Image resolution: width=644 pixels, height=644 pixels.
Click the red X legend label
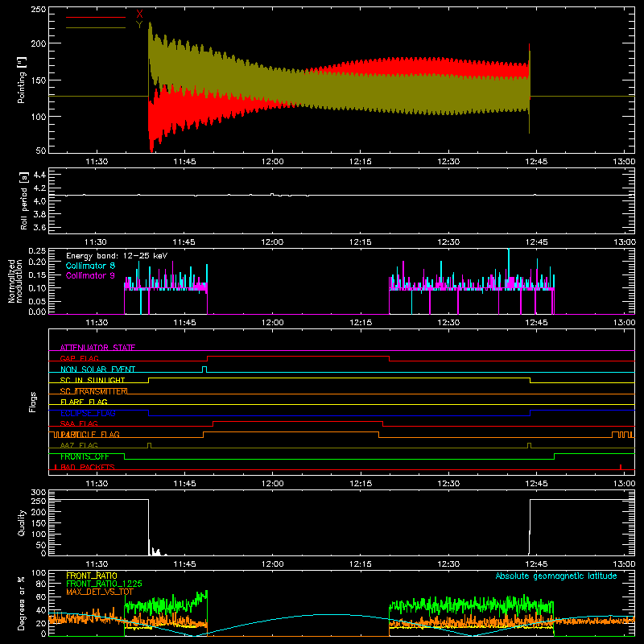(x=139, y=14)
